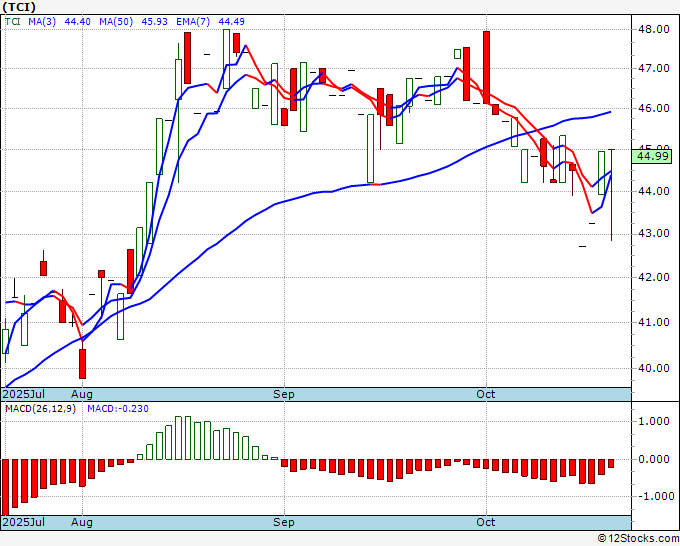Viewport: 680px width, 546px height.
Task: Click the Oct label on MACD axis
Action: [x=485, y=522]
